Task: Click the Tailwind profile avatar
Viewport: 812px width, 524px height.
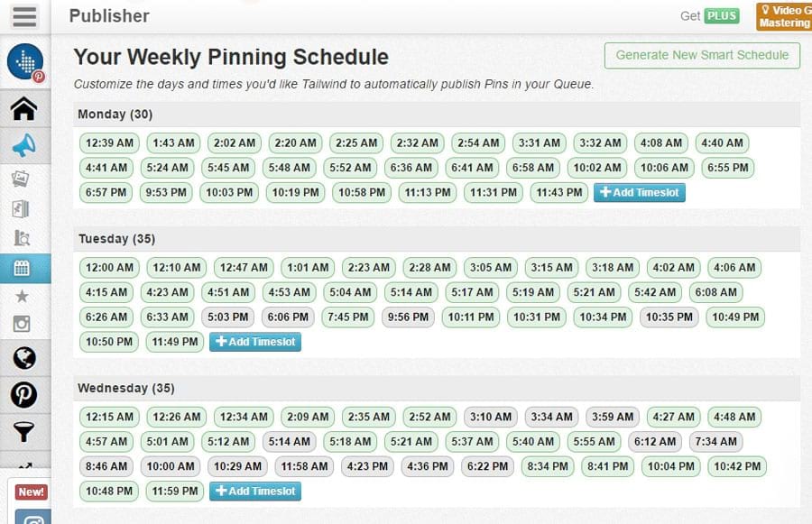Action: [x=25, y=61]
